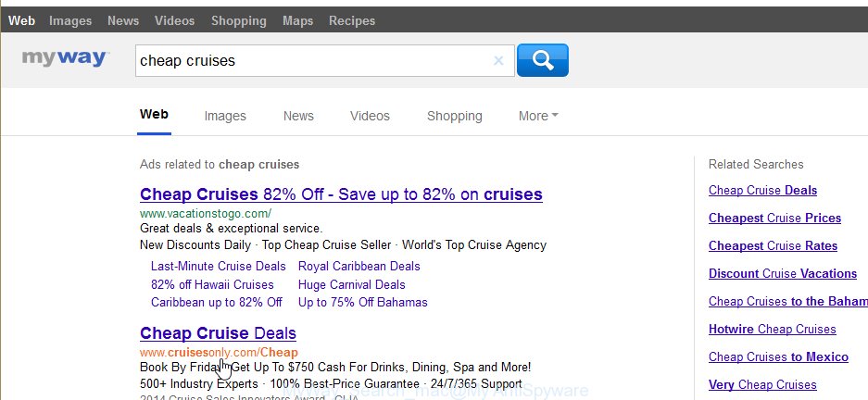Viewport: 868px width, 400px height.
Task: Click the blue magnifier search button
Action: (x=543, y=60)
